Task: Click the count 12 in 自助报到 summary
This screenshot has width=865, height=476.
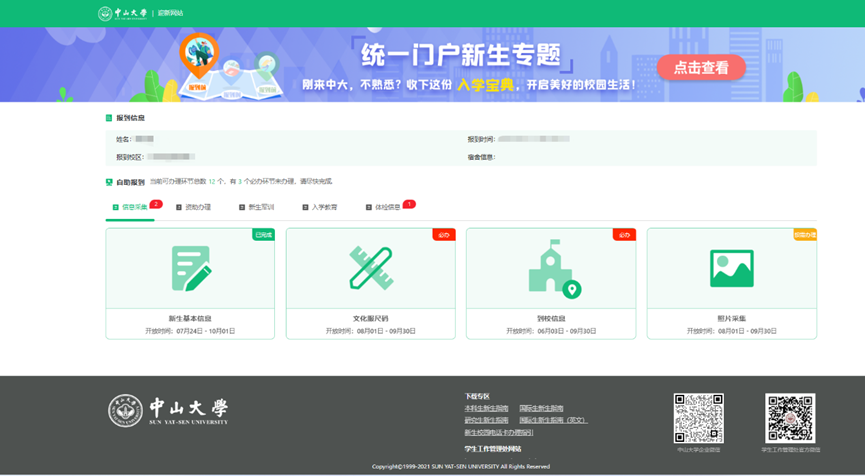Action: pyautogui.click(x=212, y=181)
